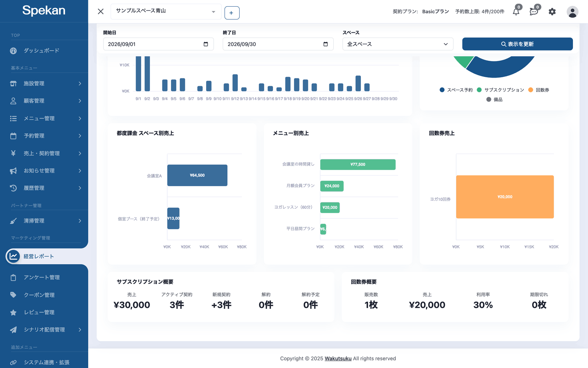
Task: Toggle 回数券 legend item
Action: 538,90
